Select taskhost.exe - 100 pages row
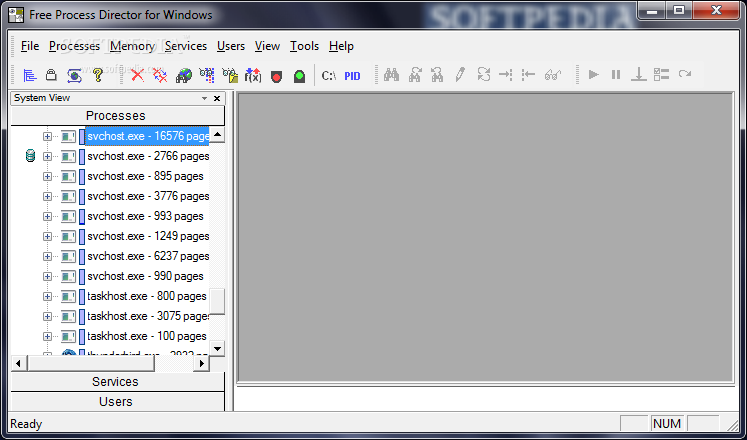The image size is (747, 440). coord(147,336)
